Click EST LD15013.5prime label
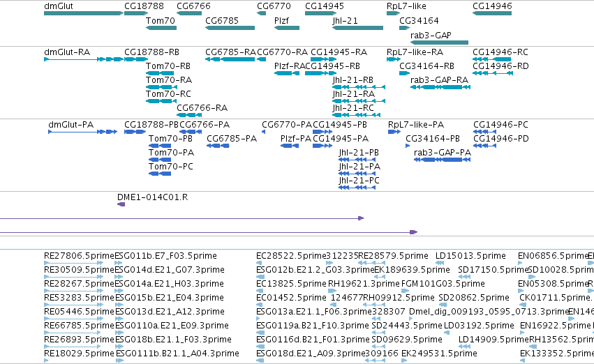 pyautogui.click(x=470, y=256)
